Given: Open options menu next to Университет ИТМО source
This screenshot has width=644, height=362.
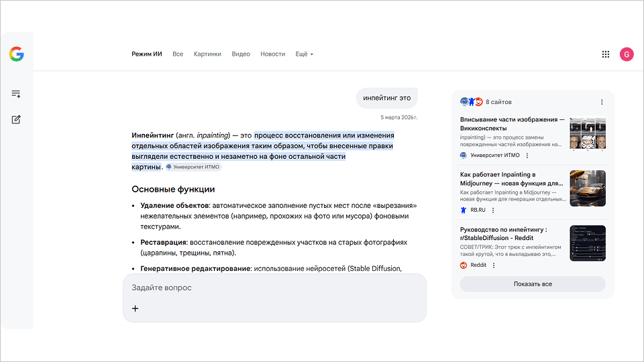Looking at the screenshot, I should point(527,156).
